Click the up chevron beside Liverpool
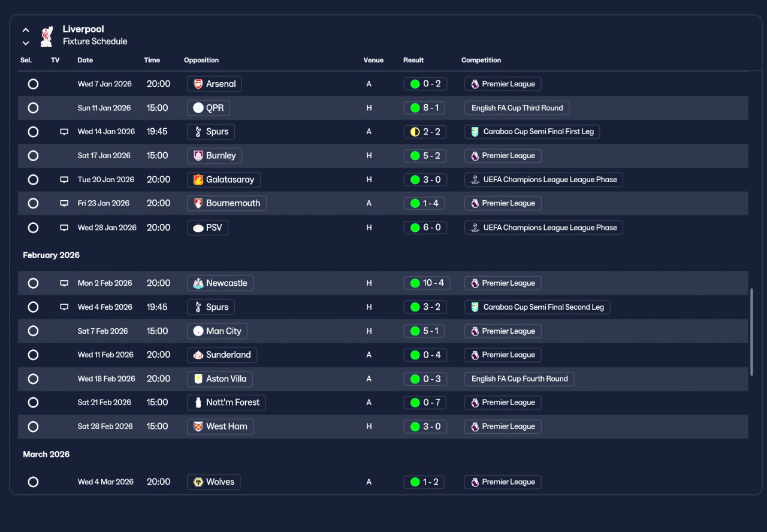The height and width of the screenshot is (532, 767). tap(26, 29)
